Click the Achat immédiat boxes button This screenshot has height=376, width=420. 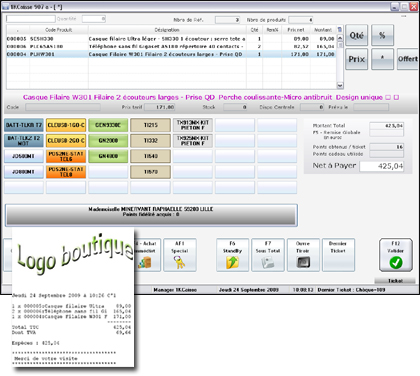tap(147, 255)
